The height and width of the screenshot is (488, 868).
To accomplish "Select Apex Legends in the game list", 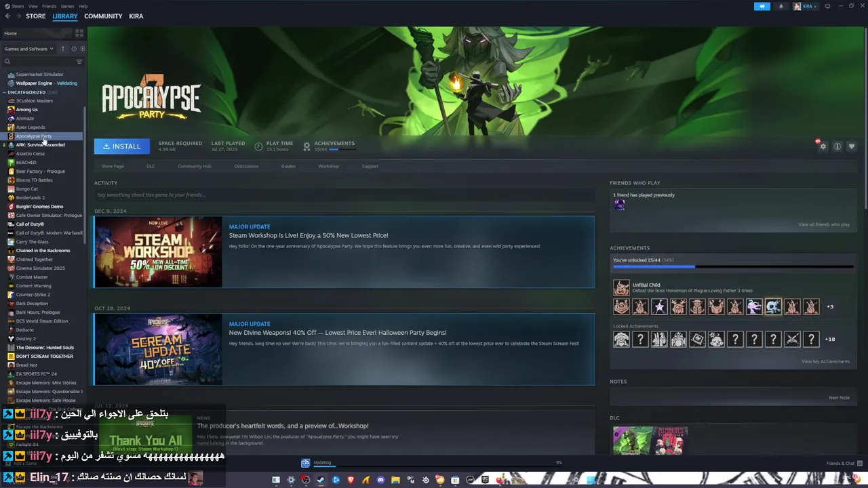I will pos(31,127).
